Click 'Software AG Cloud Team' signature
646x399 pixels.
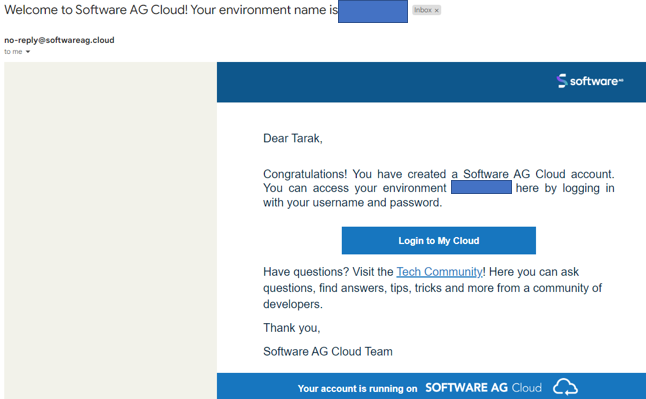click(328, 352)
